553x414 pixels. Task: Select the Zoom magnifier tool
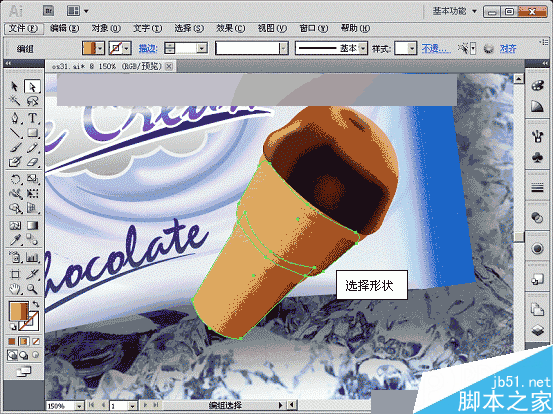pyautogui.click(x=32, y=289)
